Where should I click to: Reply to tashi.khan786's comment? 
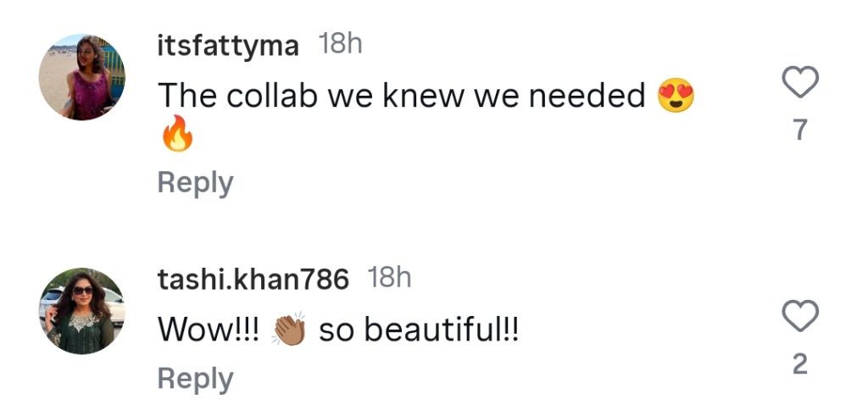click(195, 380)
